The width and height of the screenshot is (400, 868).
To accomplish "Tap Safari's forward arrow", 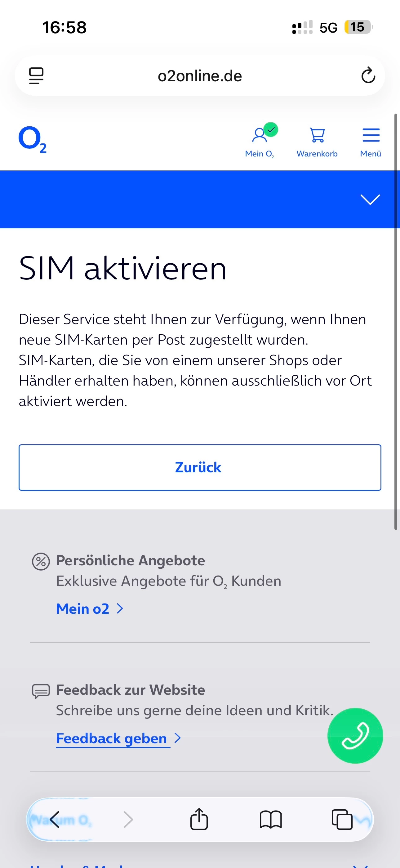I will click(x=128, y=819).
